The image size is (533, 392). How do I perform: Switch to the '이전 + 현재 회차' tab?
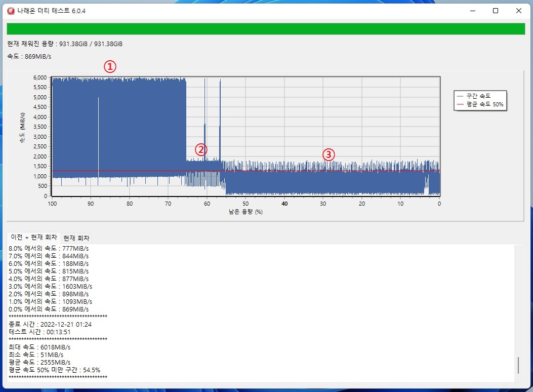[x=33, y=237]
